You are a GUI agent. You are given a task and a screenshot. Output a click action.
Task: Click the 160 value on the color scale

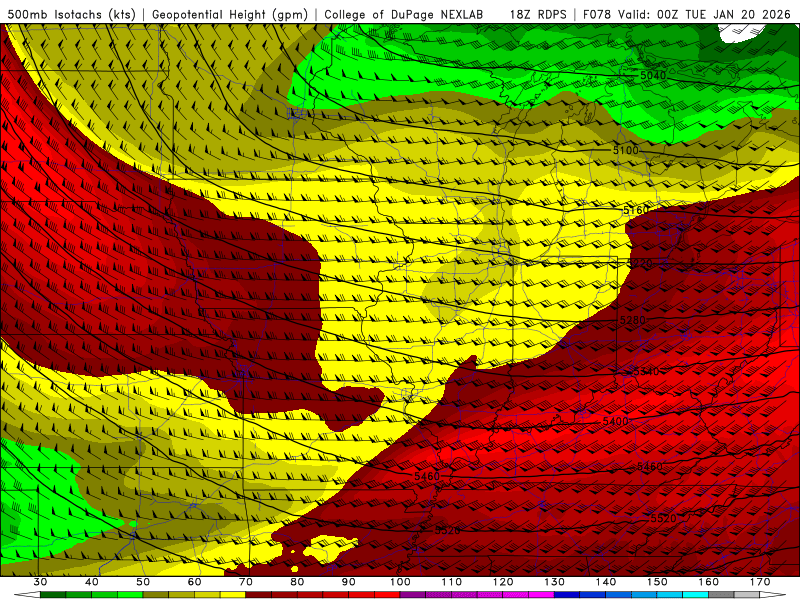(709, 582)
